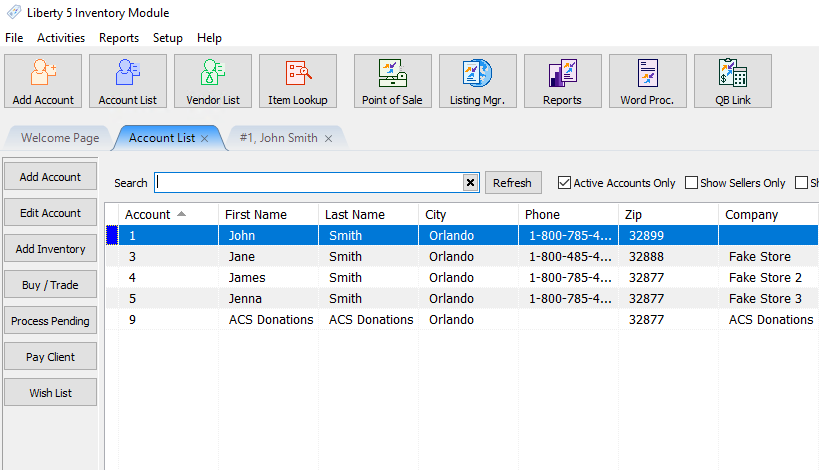Open the Vendor List toolbar icon
819x470 pixels.
click(213, 81)
